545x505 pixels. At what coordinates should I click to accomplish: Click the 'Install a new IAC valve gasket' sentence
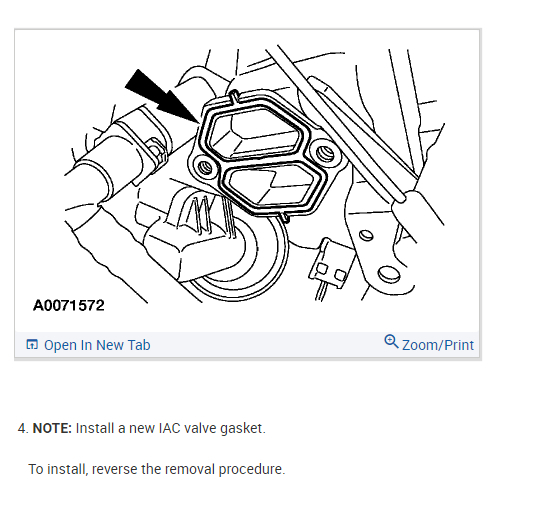170,428
